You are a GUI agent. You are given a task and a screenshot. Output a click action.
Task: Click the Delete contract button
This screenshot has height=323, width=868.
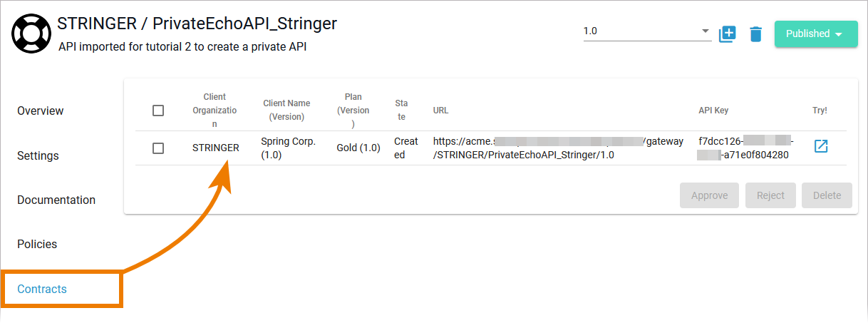tap(827, 195)
